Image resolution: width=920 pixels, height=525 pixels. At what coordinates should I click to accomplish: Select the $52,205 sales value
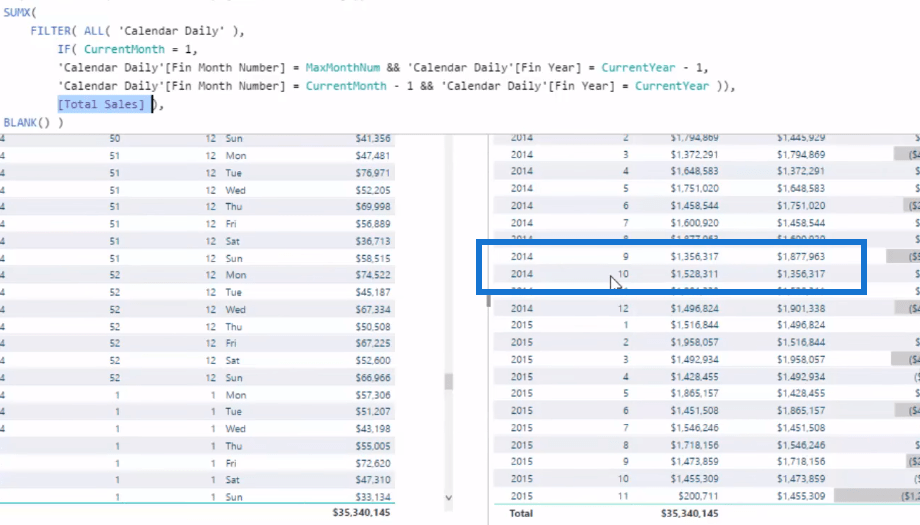coord(373,190)
